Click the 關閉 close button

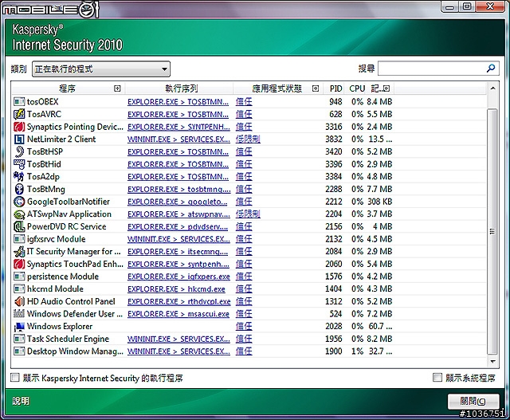[473, 401]
